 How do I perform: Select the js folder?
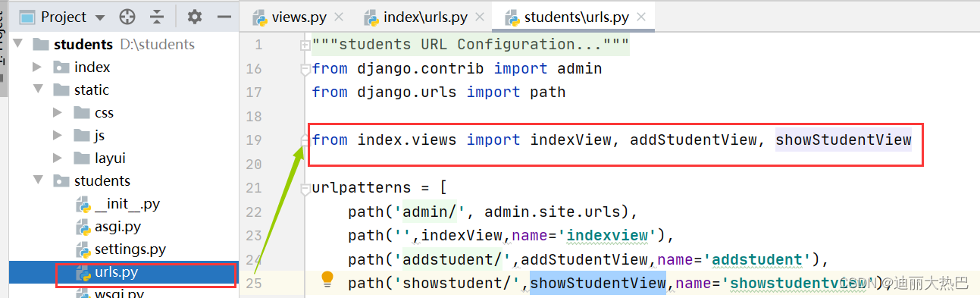click(x=99, y=135)
